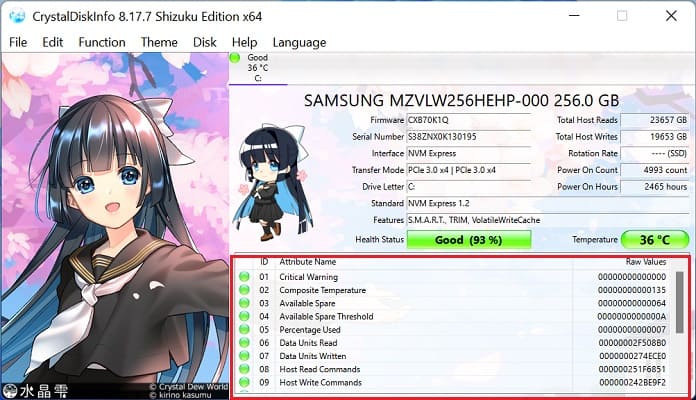This screenshot has width=696, height=400.
Task: Click the Host Write Commands status circle
Action: point(244,382)
